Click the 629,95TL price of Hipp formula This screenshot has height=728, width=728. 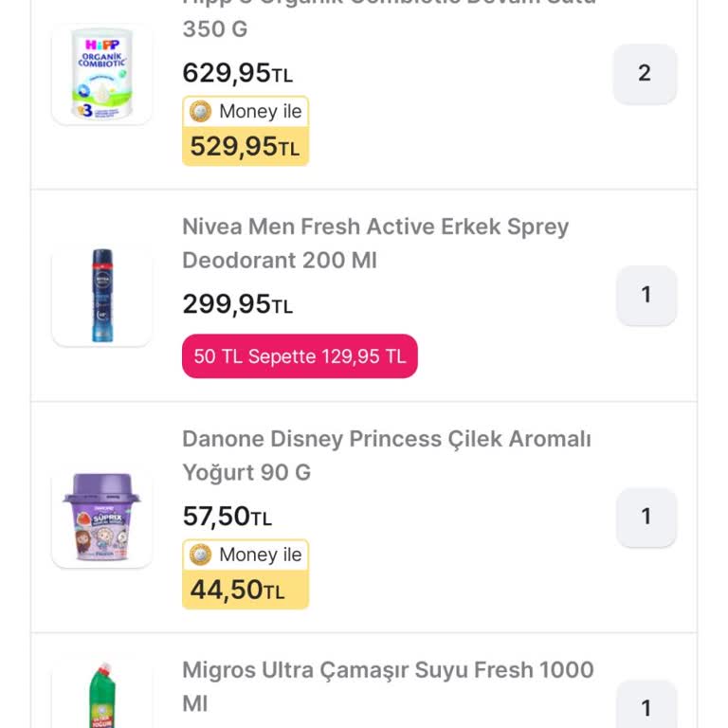(x=237, y=73)
